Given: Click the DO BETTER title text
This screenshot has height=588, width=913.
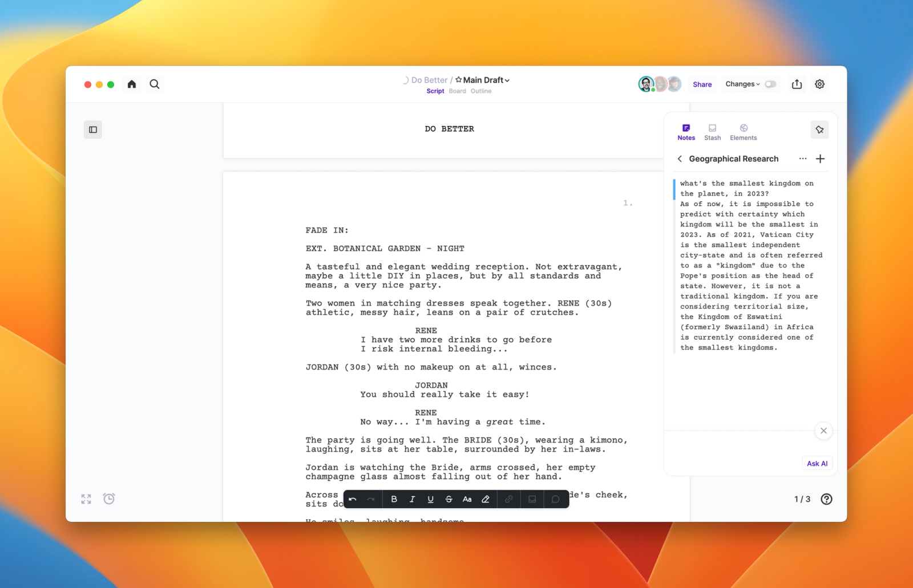Looking at the screenshot, I should 449,129.
